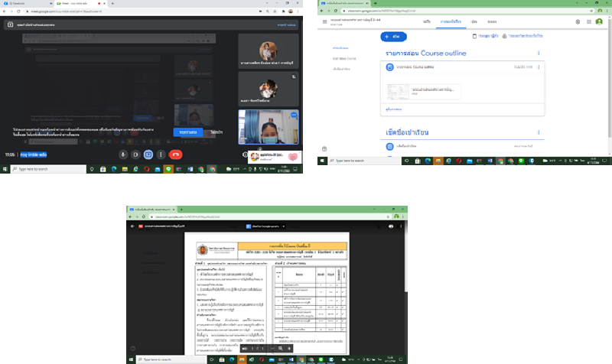
Task: Hang up with the red end call button
Action: pos(176,154)
